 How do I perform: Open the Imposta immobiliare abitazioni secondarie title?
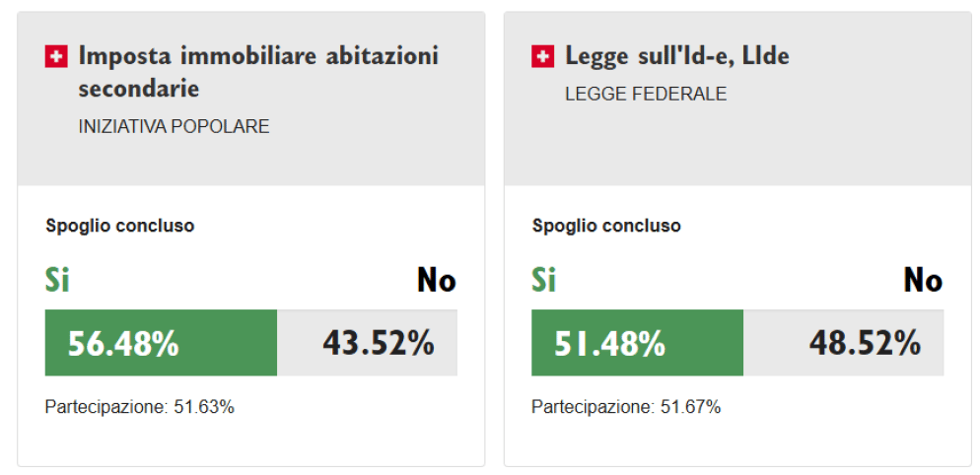[x=258, y=72]
